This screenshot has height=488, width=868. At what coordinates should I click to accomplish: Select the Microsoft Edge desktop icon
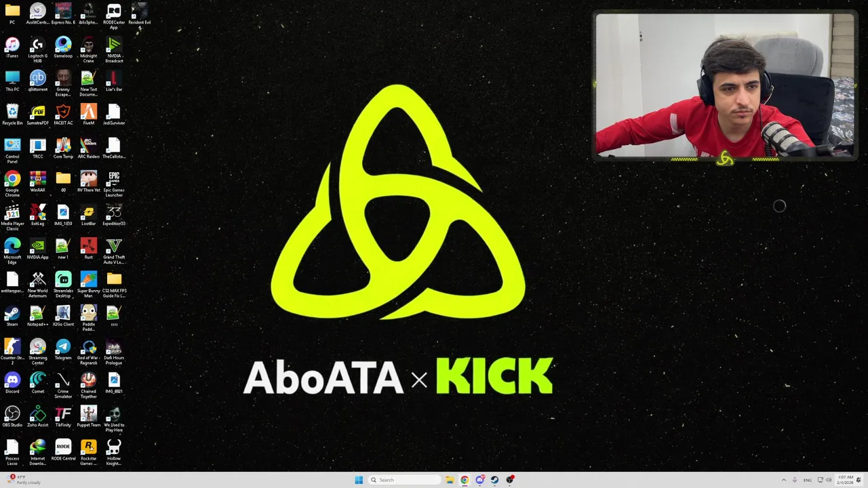12,251
